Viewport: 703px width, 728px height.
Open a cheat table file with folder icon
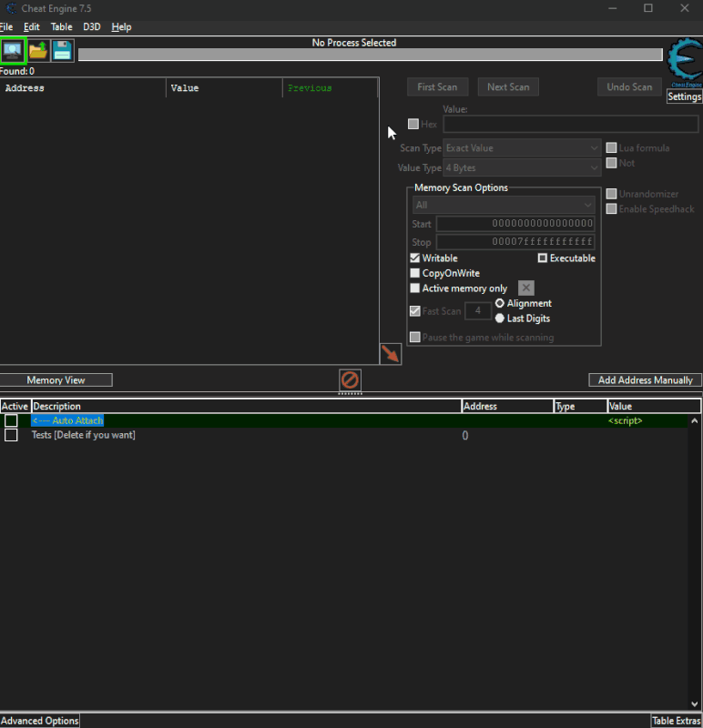pyautogui.click(x=37, y=51)
